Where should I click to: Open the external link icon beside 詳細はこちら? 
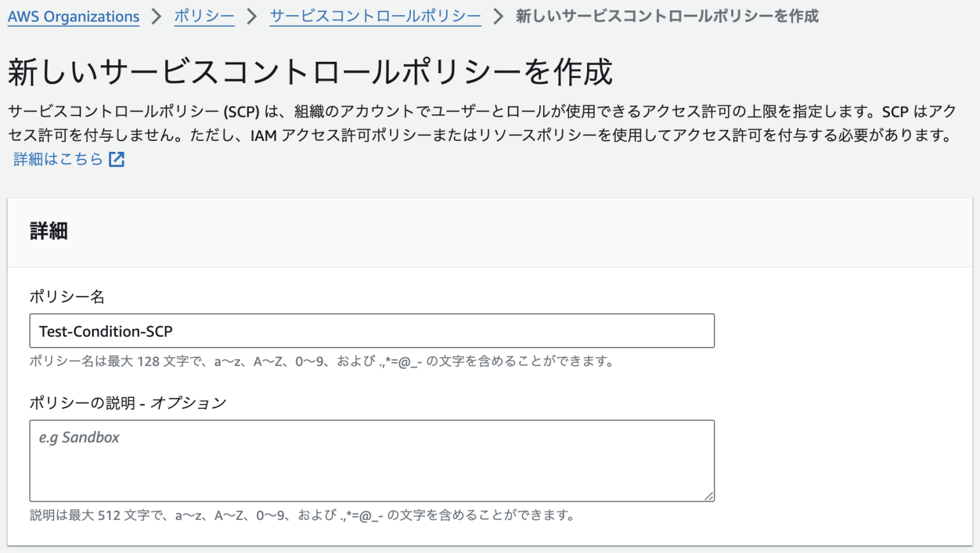(117, 159)
